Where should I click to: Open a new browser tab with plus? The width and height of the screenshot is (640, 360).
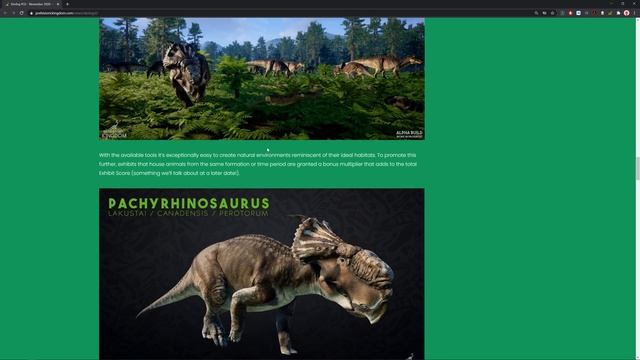(67, 4)
